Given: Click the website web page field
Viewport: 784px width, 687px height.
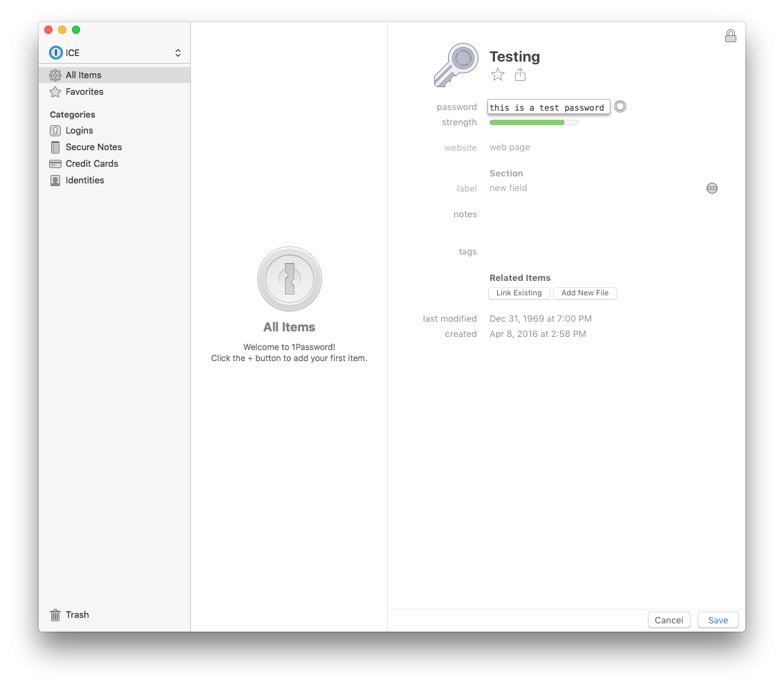Looking at the screenshot, I should (x=510, y=147).
